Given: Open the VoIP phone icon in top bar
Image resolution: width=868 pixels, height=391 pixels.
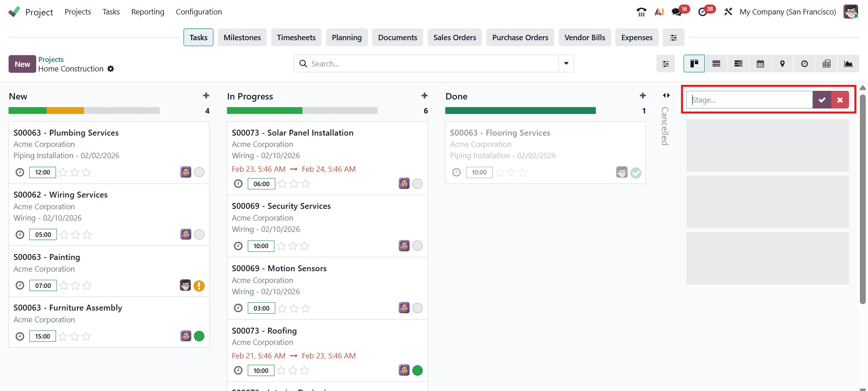Looking at the screenshot, I should click(641, 12).
